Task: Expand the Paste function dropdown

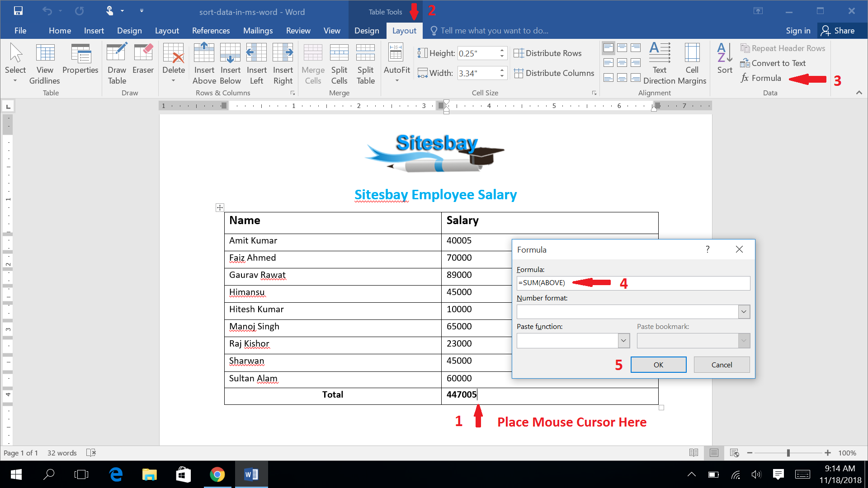Action: 623,340
